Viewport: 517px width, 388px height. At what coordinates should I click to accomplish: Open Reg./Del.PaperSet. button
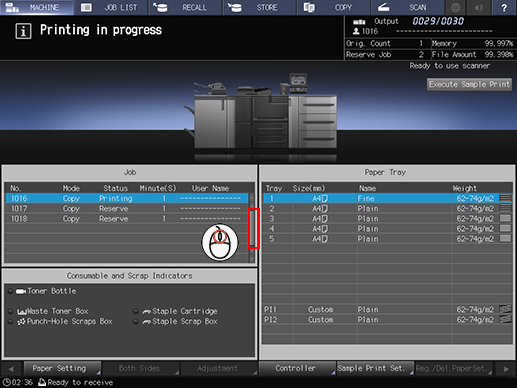[x=454, y=368]
